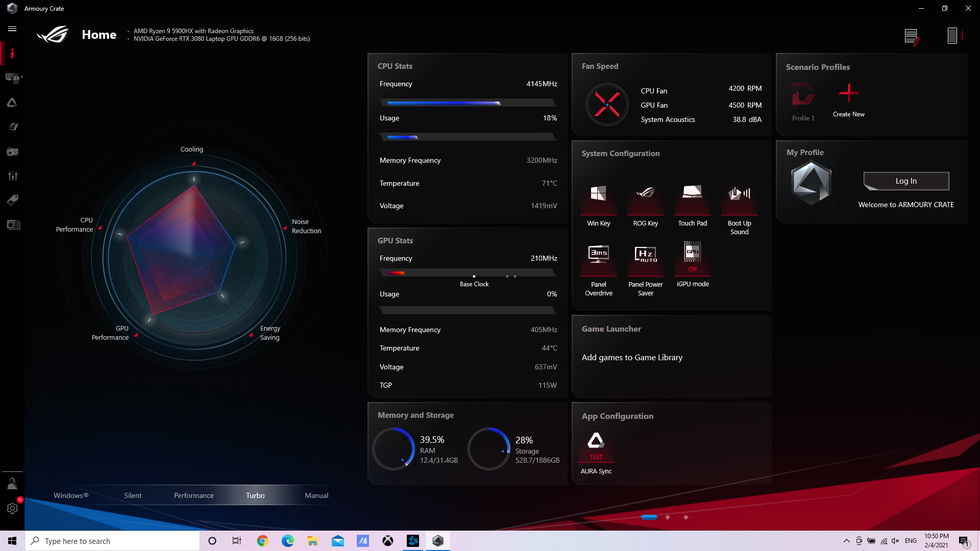
Task: Click the ROG logo next to Home
Action: pyautogui.click(x=53, y=35)
